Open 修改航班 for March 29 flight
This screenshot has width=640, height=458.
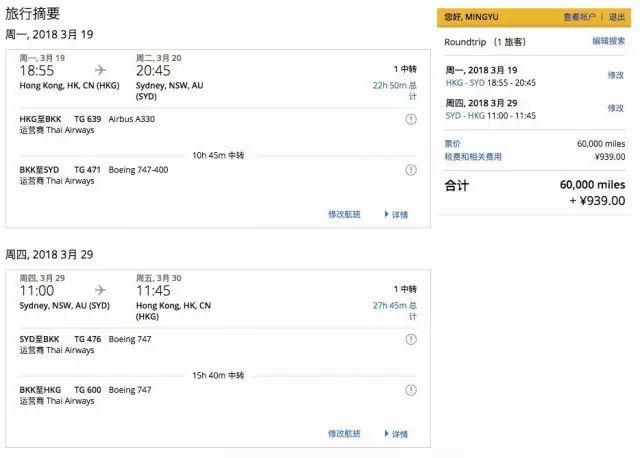pos(344,434)
